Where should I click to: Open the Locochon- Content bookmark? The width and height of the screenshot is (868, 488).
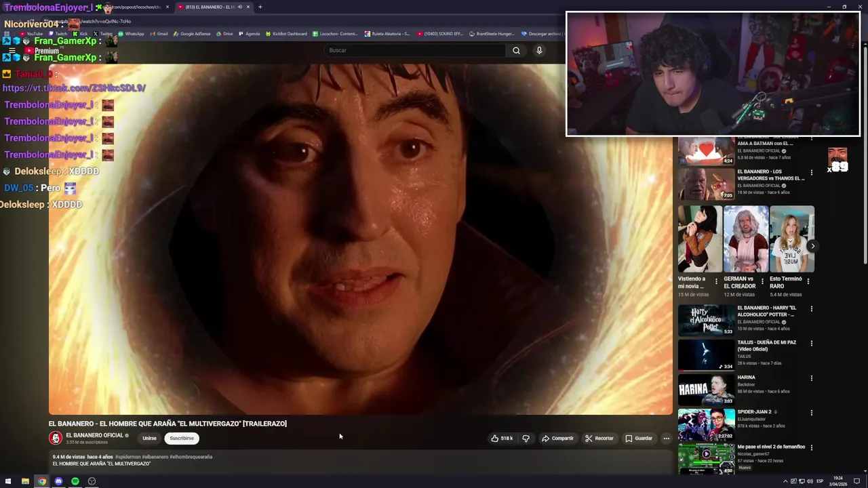(335, 34)
